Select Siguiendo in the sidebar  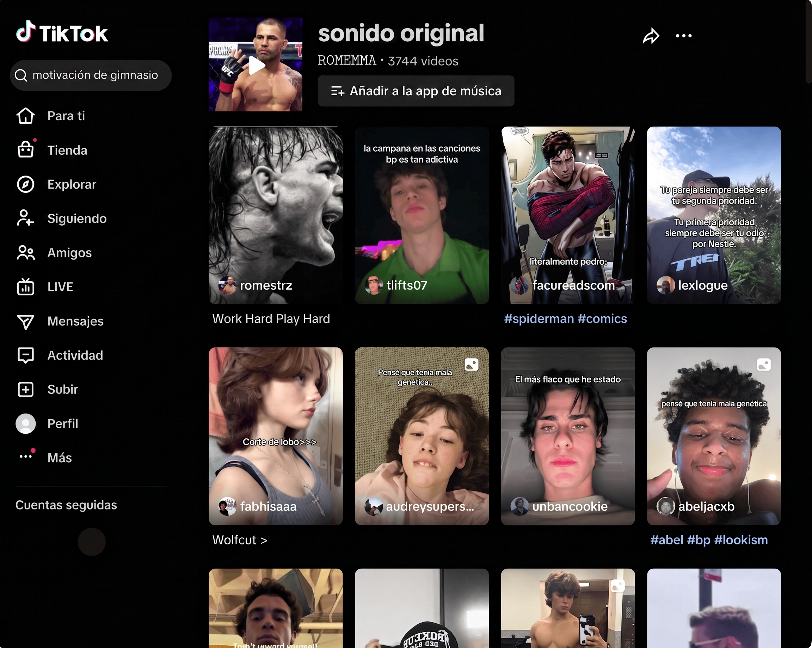point(77,219)
